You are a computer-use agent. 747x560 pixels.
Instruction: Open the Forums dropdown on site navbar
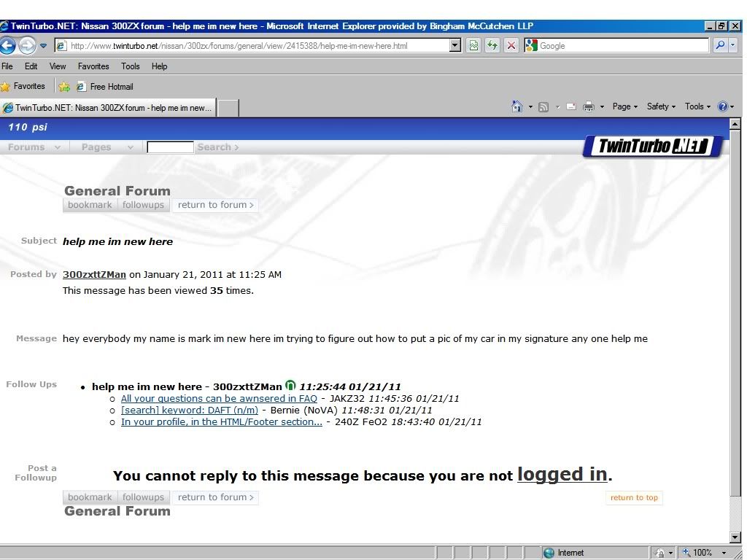tap(34, 147)
